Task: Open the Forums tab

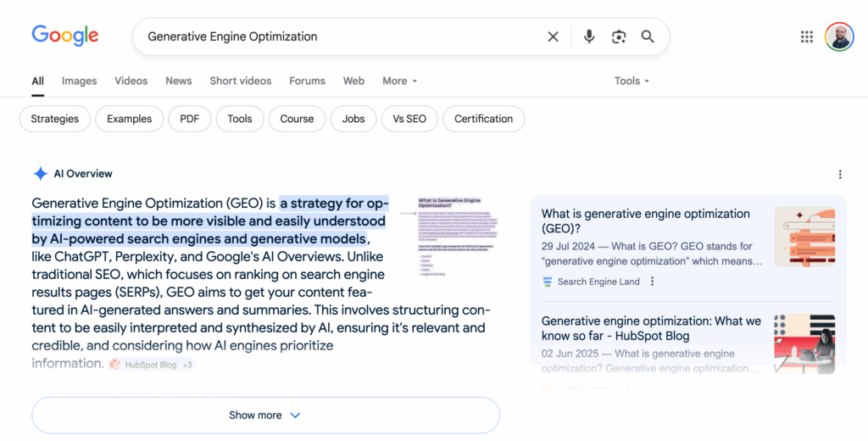Action: (x=307, y=81)
